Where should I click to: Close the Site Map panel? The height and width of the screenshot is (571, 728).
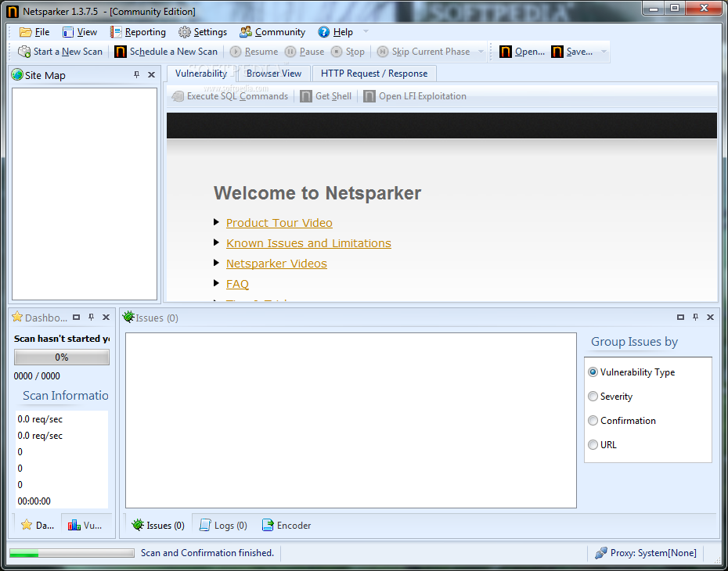151,74
